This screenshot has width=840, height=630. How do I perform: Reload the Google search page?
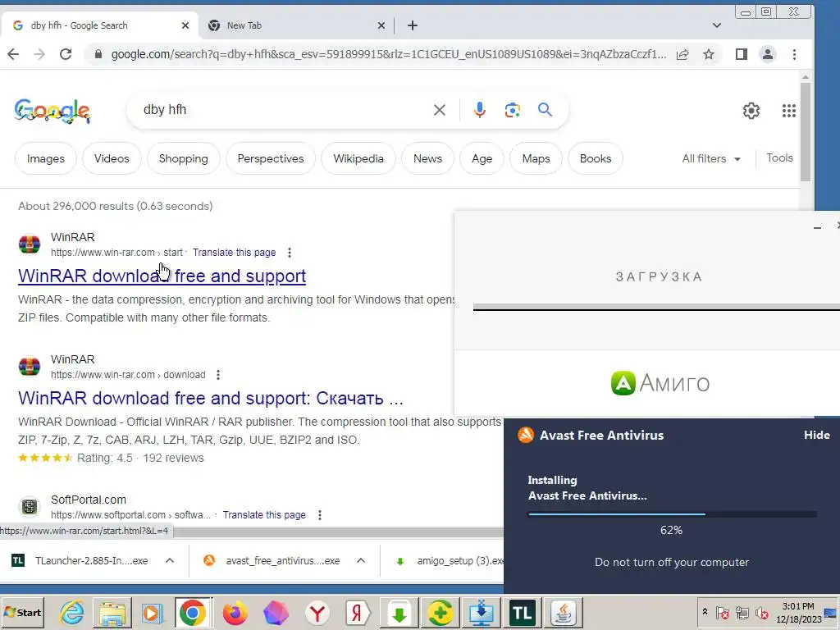click(x=66, y=54)
